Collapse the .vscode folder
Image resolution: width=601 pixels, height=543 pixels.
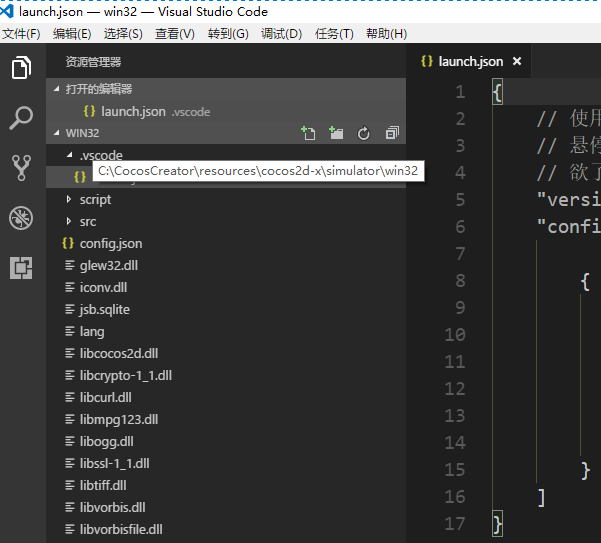coord(69,155)
